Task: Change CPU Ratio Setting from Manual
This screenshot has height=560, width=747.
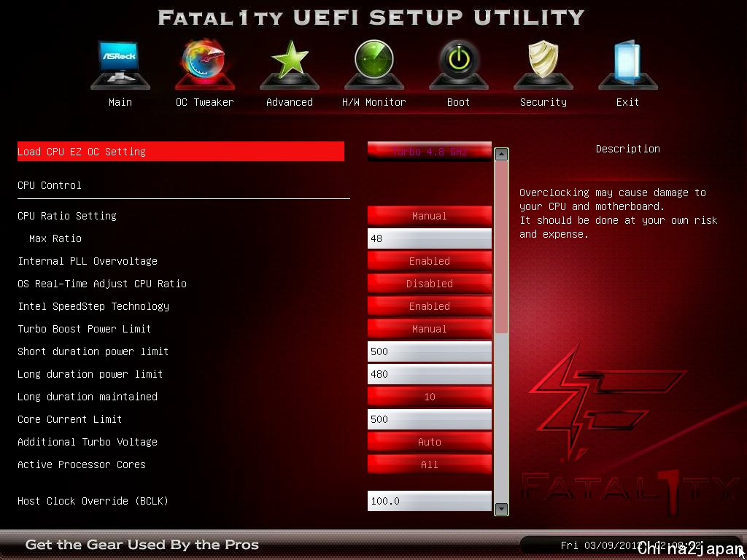Action: point(429,216)
